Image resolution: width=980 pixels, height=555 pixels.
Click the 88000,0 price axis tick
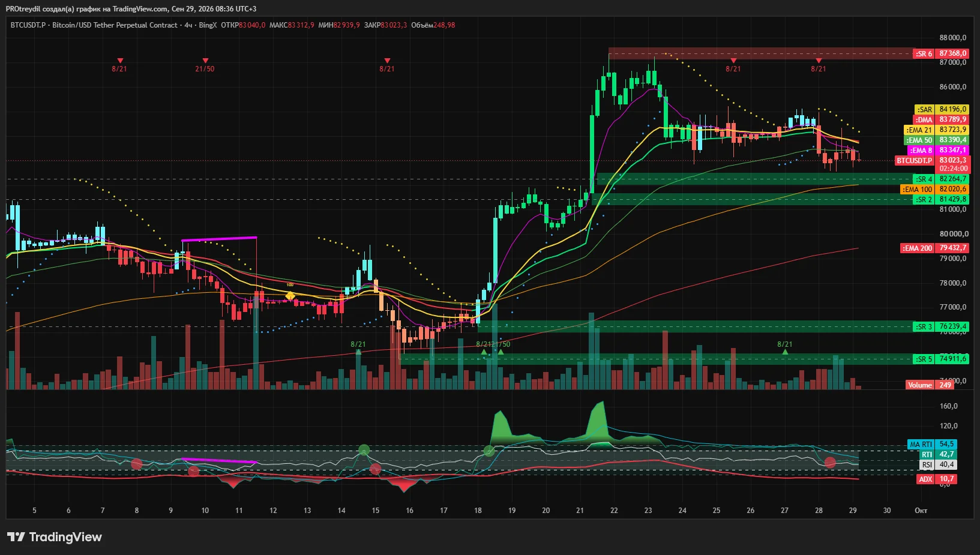tap(953, 37)
